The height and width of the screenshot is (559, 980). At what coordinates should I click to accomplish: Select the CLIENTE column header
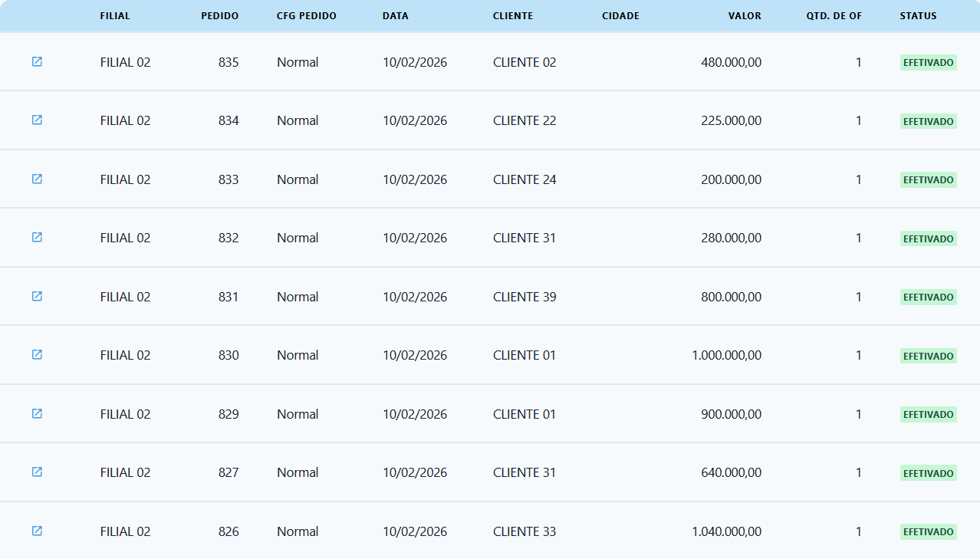click(512, 16)
